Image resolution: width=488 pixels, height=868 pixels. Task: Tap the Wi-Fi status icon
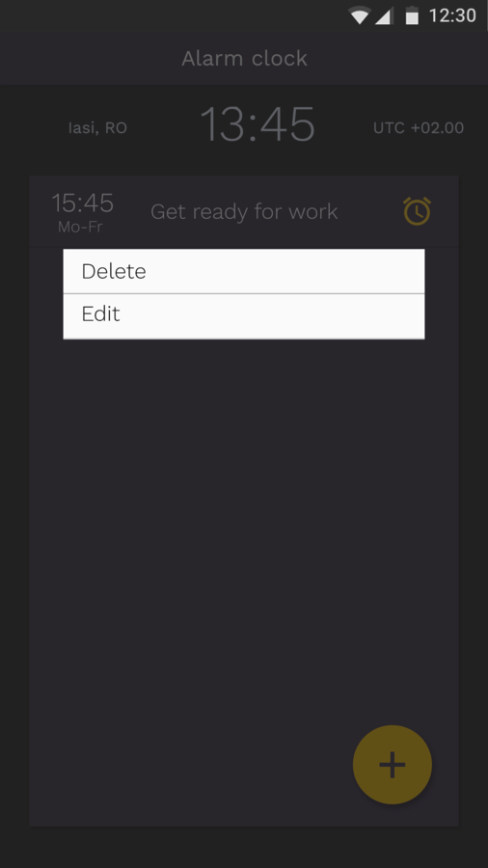(359, 15)
